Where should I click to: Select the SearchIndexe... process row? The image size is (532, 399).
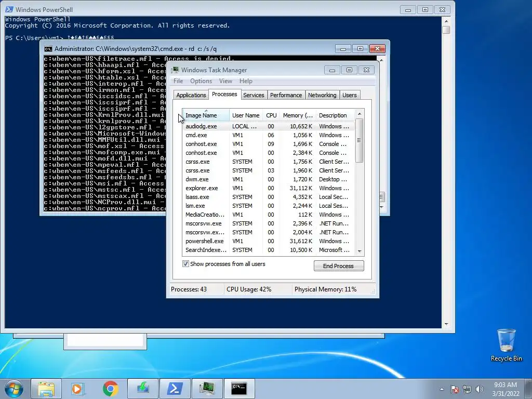click(x=269, y=250)
